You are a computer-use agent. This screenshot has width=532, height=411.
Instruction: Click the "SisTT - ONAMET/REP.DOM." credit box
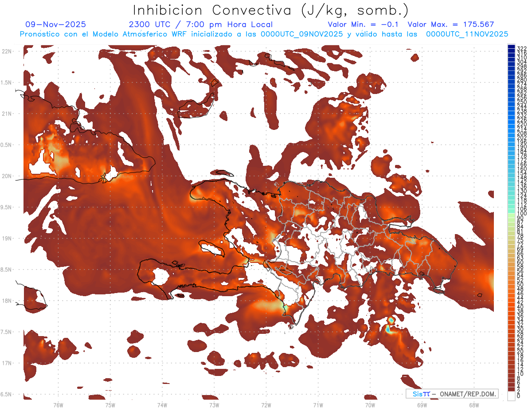(452, 394)
